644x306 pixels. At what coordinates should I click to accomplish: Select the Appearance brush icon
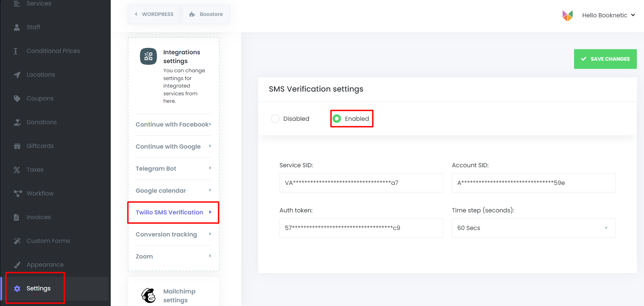pyautogui.click(x=17, y=264)
